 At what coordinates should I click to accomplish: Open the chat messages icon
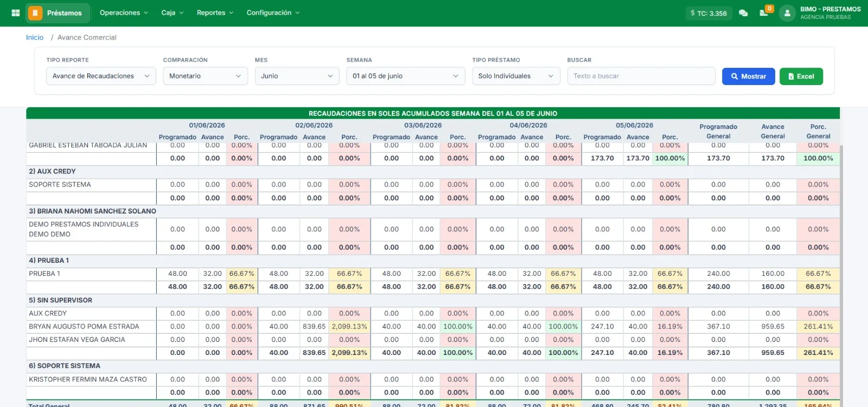[743, 13]
